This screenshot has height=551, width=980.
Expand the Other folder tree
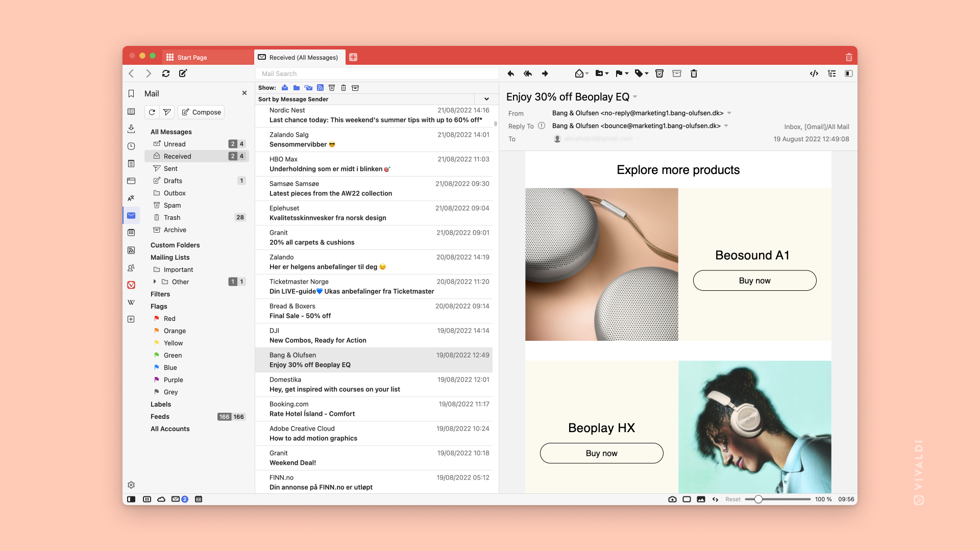click(155, 282)
